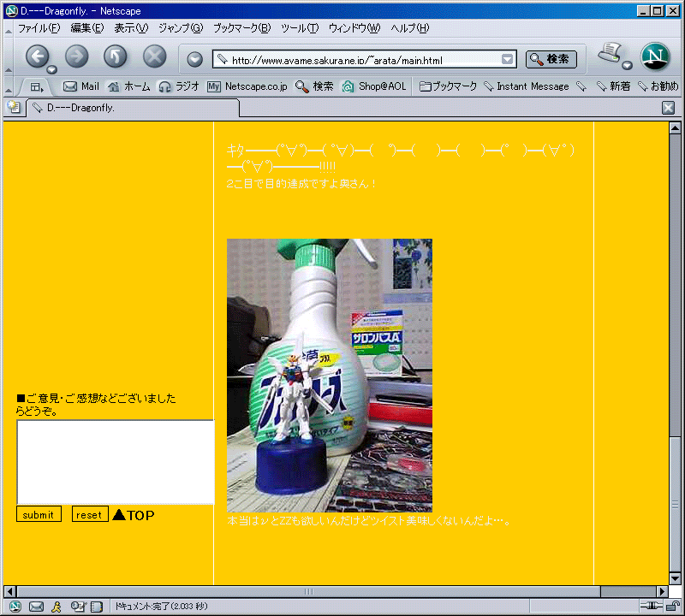Open a new tab with the tab-bar icon
Viewport: 685px width, 616px height.
(x=14, y=107)
